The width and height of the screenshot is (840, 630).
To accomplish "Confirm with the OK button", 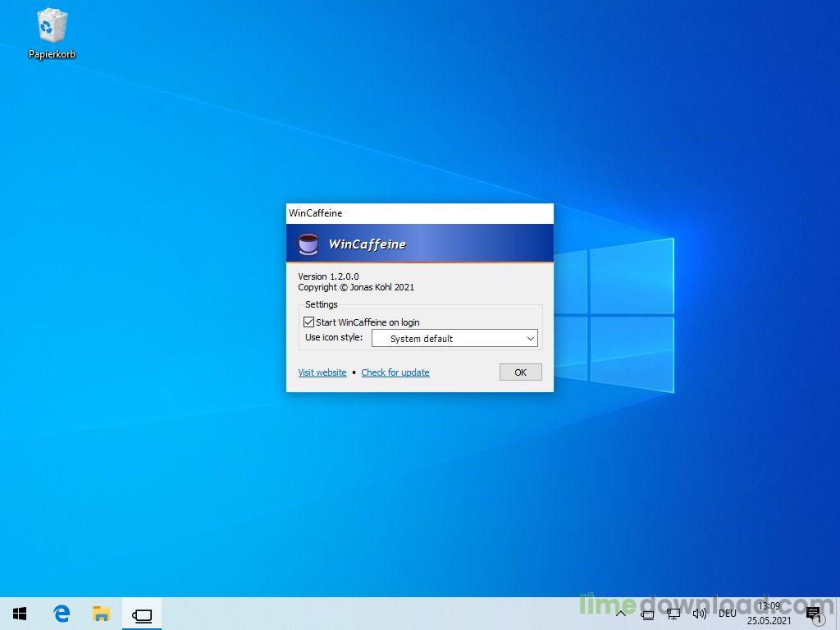I will click(x=521, y=372).
